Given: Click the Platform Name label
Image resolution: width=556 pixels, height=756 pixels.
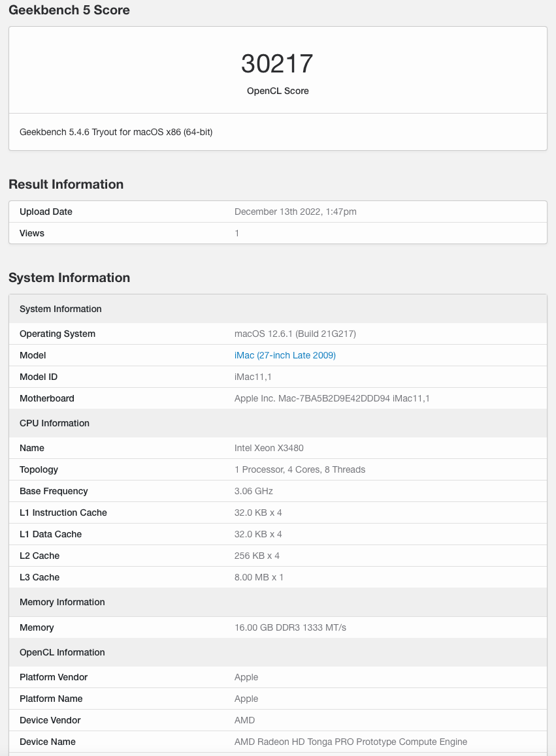Looking at the screenshot, I should 51,699.
